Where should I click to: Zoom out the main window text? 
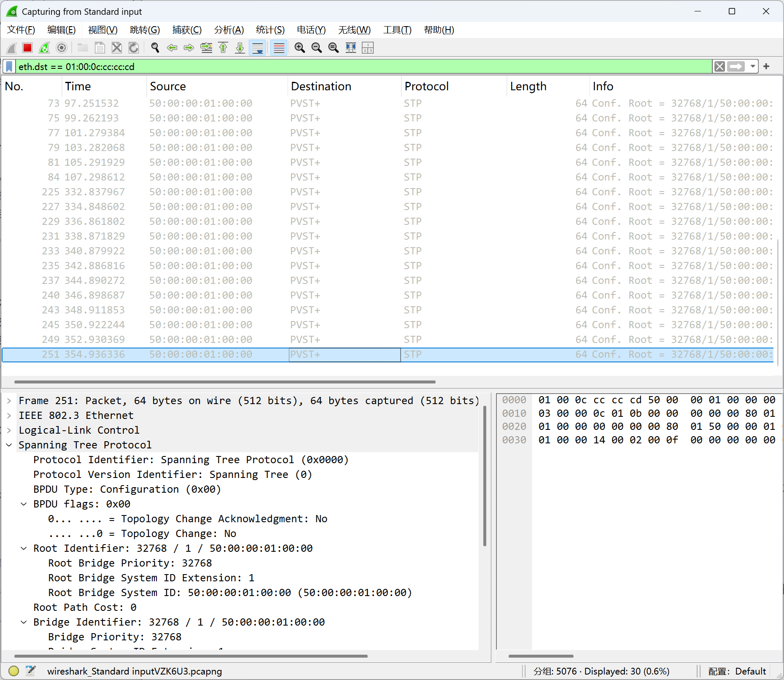[x=317, y=48]
